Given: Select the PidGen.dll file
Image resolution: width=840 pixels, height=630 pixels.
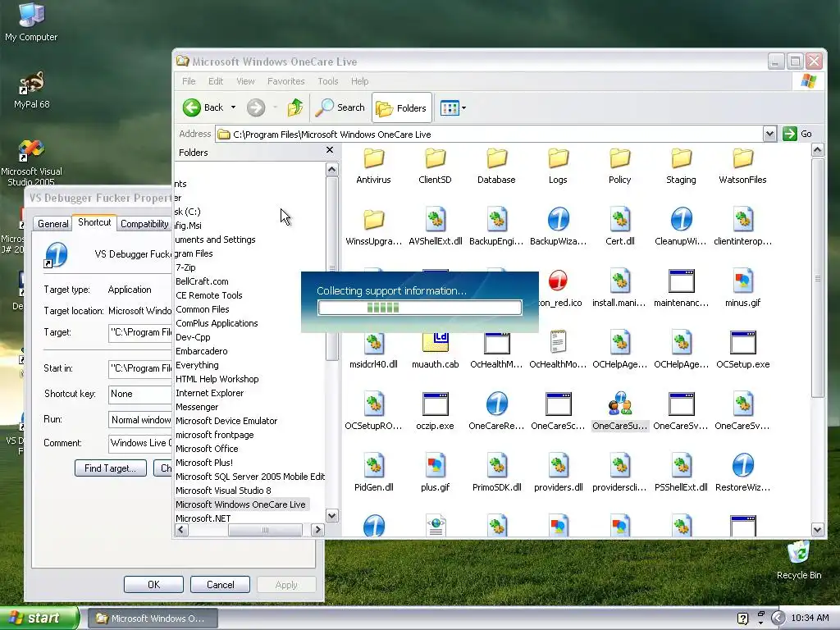Looking at the screenshot, I should (x=373, y=473).
